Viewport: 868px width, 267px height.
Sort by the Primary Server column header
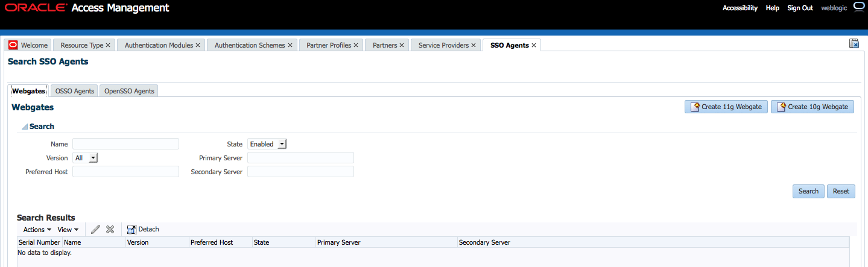pos(387,242)
